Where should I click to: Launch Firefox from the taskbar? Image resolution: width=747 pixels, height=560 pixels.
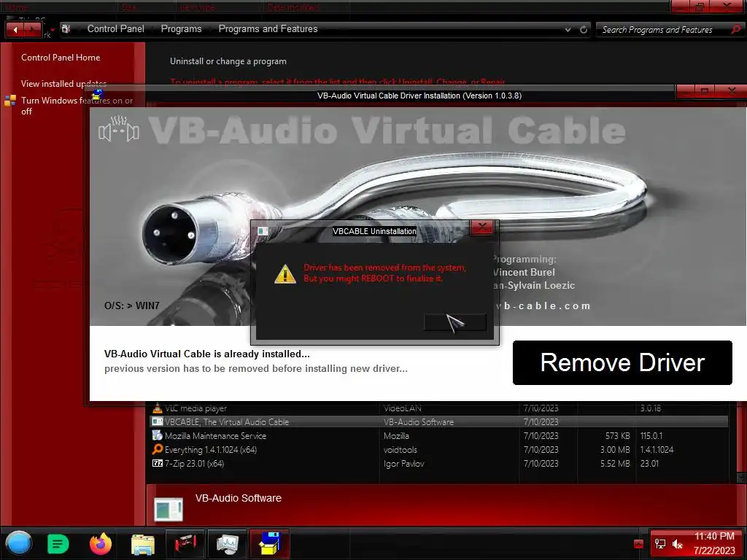click(x=101, y=544)
